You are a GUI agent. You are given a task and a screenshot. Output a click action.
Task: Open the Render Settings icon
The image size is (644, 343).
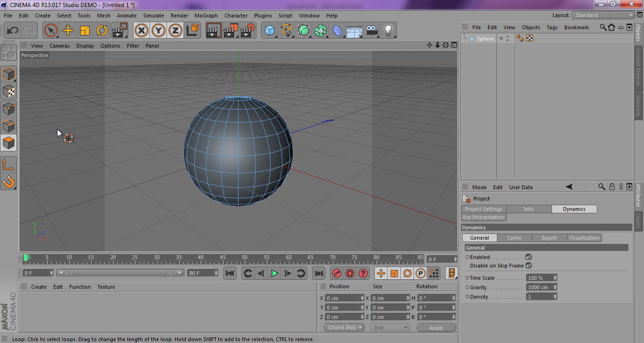248,31
